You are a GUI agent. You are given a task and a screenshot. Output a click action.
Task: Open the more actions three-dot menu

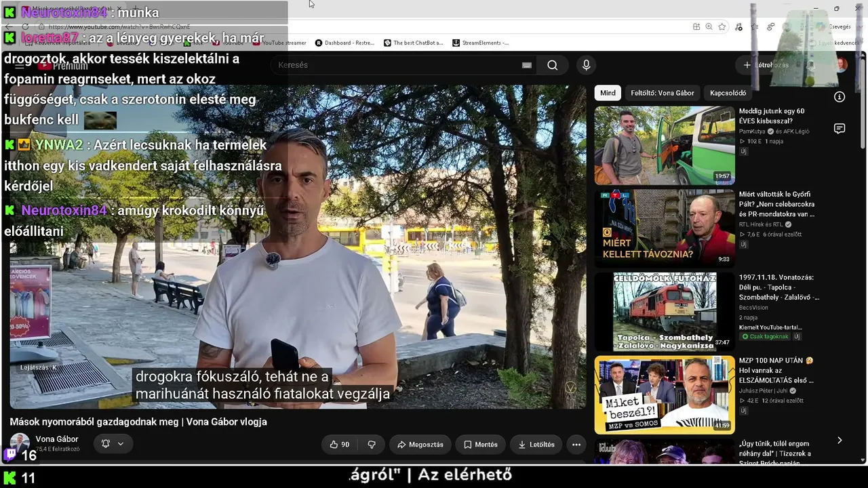coord(576,445)
